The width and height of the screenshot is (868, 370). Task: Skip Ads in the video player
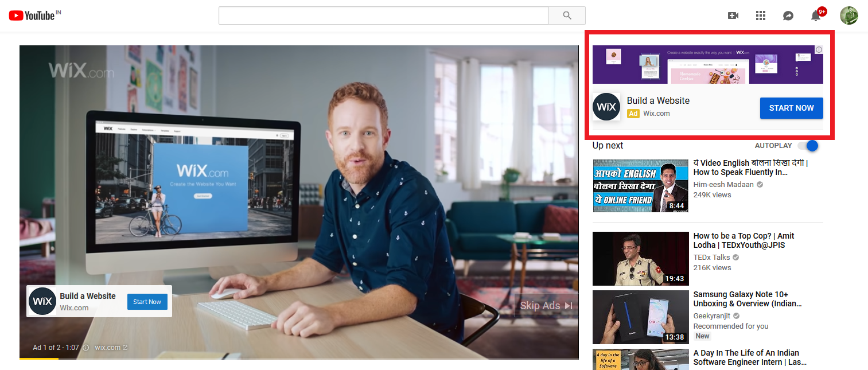(546, 306)
